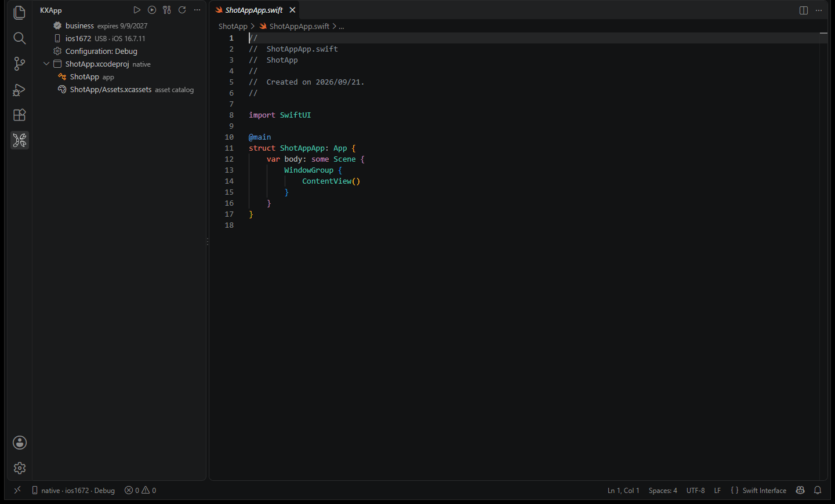This screenshot has height=504, width=835.
Task: Split the editor to the right
Action: click(804, 10)
